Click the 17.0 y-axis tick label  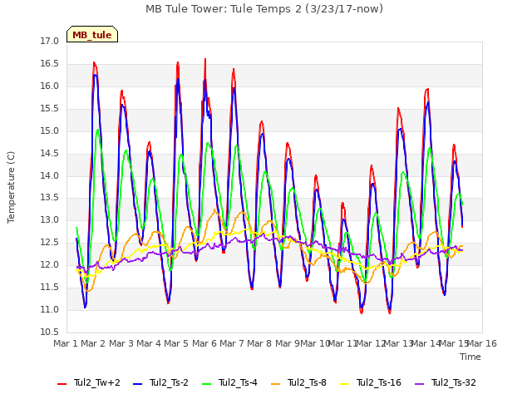50,41
